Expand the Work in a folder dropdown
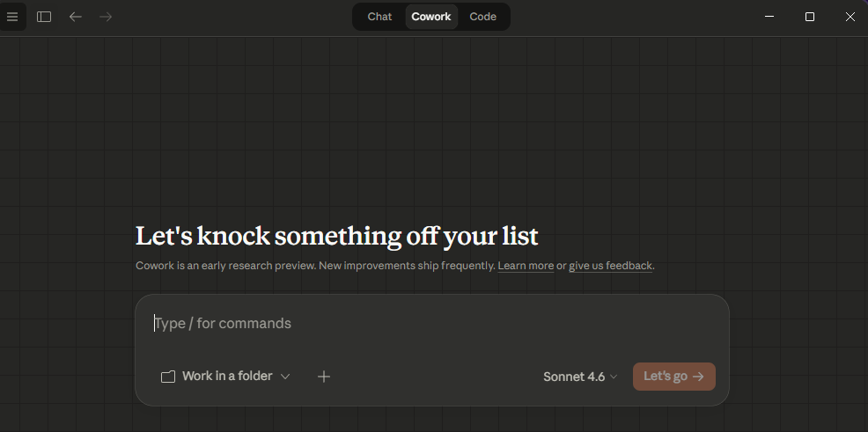The width and height of the screenshot is (868, 432). 226,377
